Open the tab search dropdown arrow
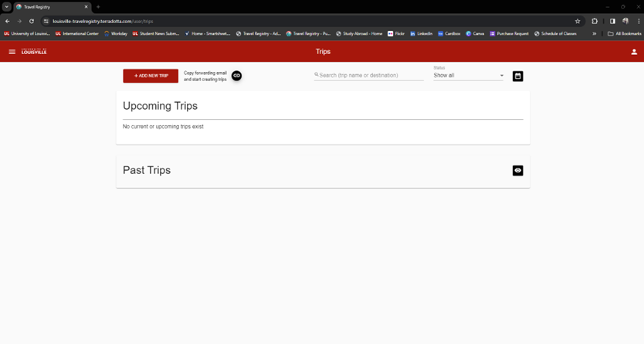 click(7, 7)
